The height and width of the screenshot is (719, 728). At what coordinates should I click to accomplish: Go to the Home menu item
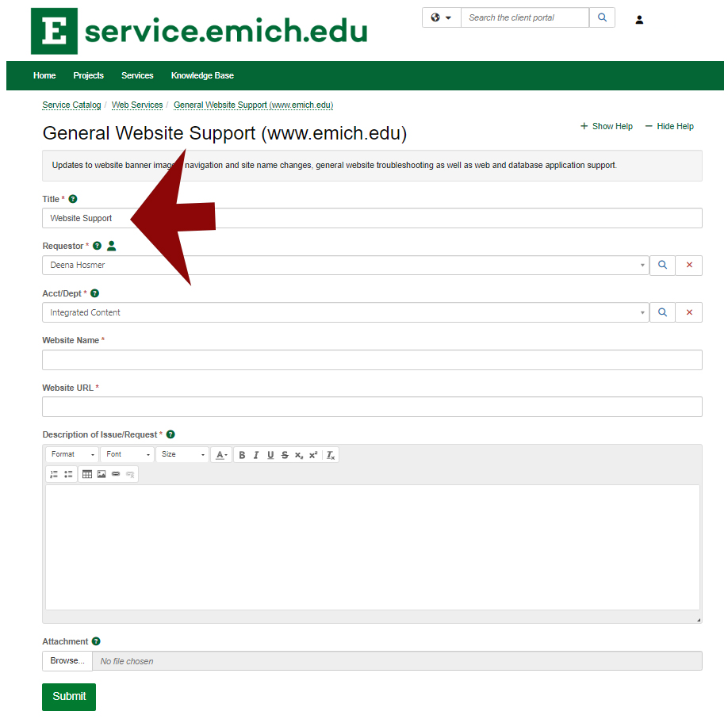click(x=44, y=75)
